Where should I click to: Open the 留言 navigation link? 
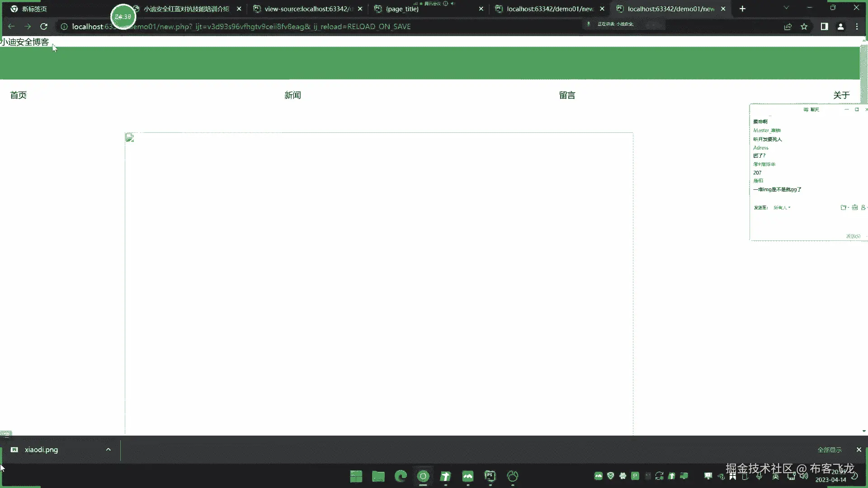tap(567, 95)
